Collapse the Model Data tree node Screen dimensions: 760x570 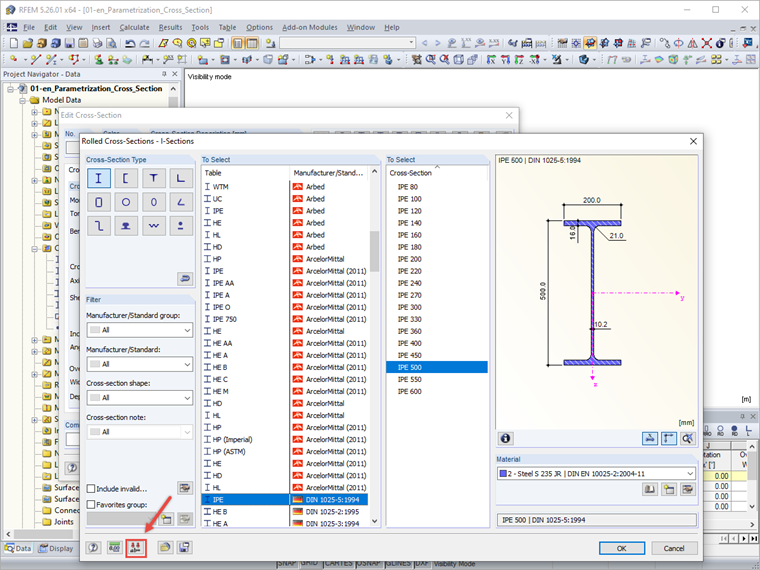[x=23, y=100]
